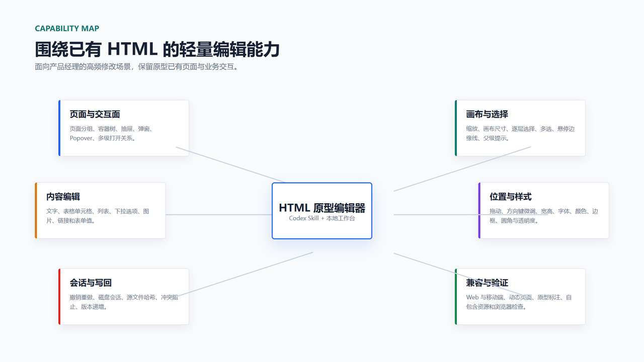Select the main title 围绕已有 HTML 的轻量编辑能力
The image size is (644, 362).
click(x=157, y=49)
